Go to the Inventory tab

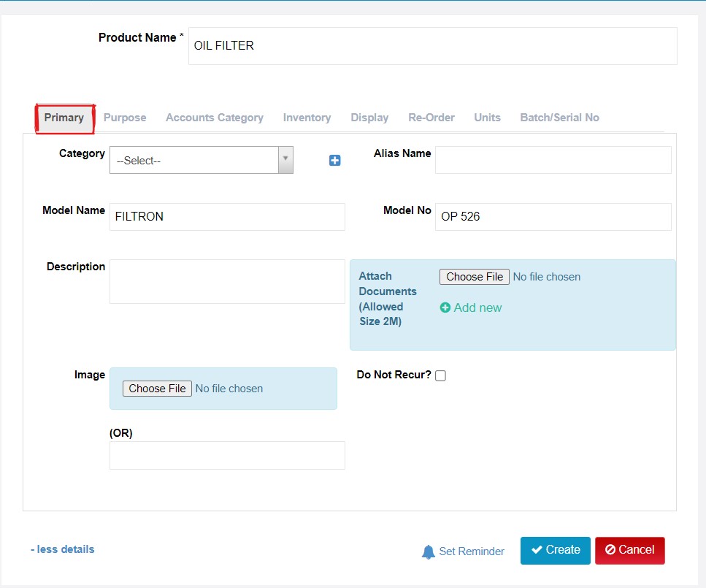coord(307,118)
